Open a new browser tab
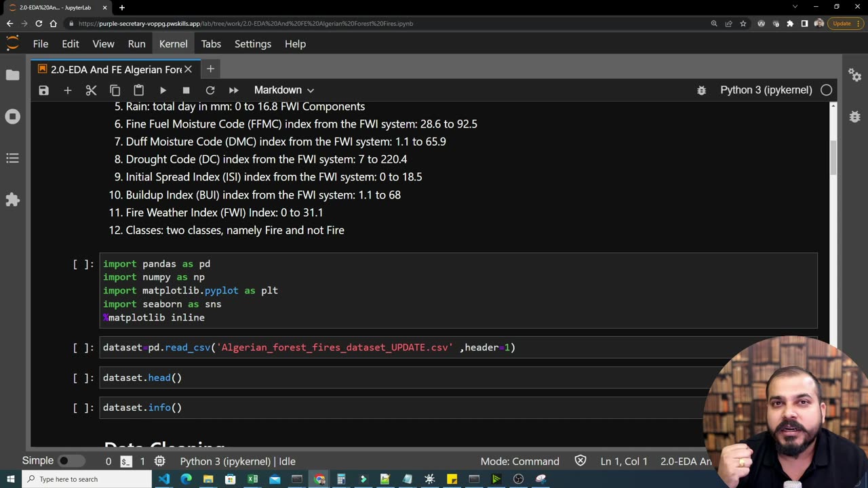This screenshot has height=488, width=868. pos(122,7)
